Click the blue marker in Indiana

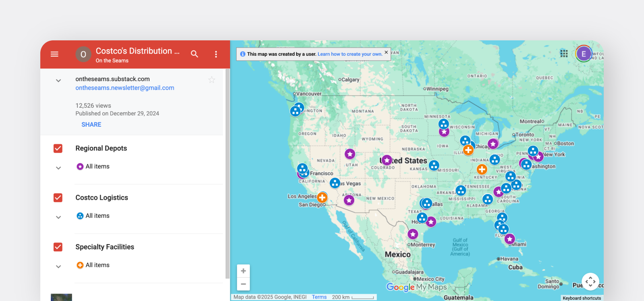[495, 159]
